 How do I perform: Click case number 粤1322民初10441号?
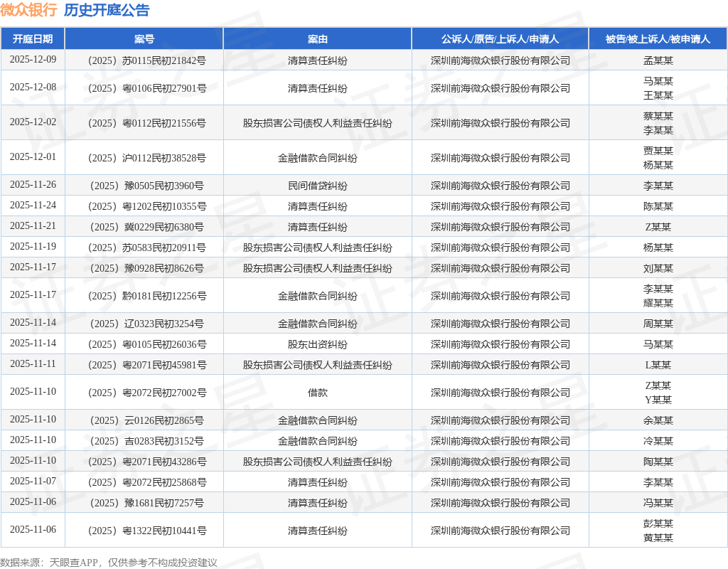147,531
